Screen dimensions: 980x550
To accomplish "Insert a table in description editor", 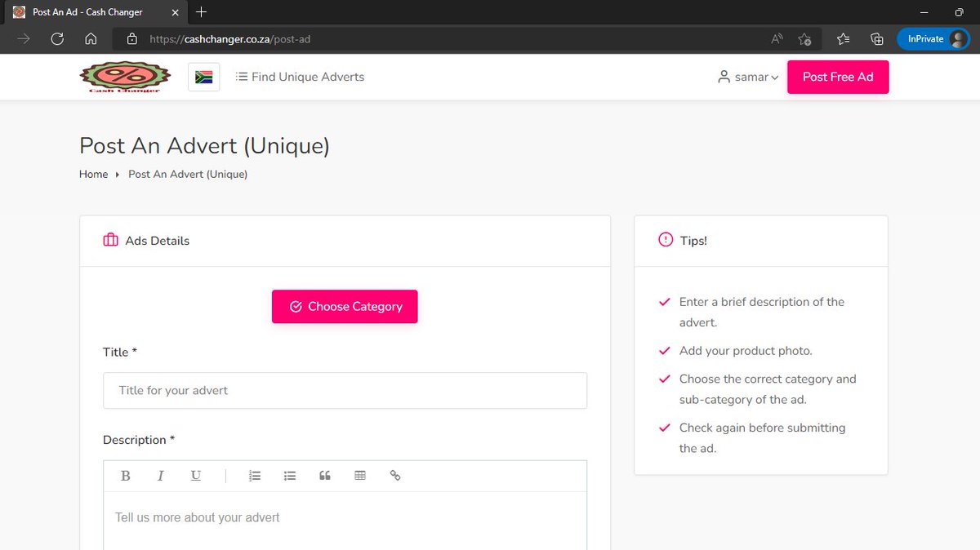I will tap(360, 476).
